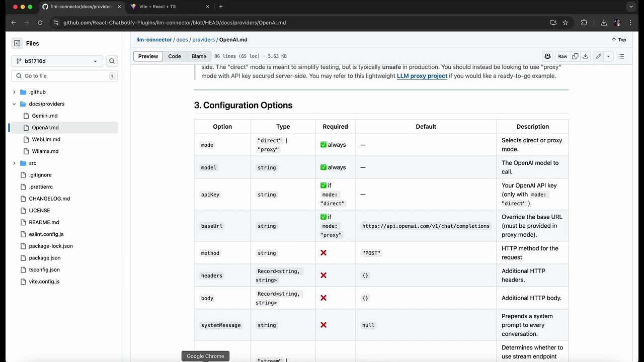Bookmark this page with the star

click(x=566, y=23)
